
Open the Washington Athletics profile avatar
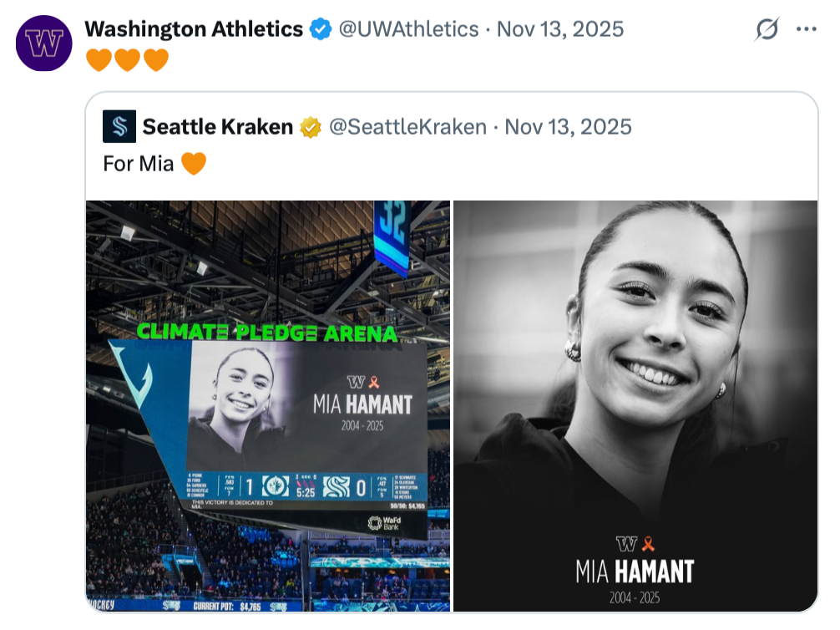tap(44, 43)
